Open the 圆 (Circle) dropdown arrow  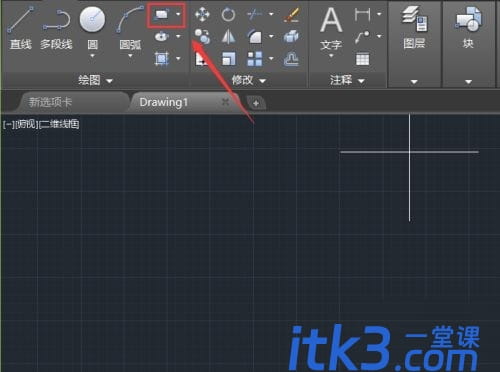[x=92, y=56]
